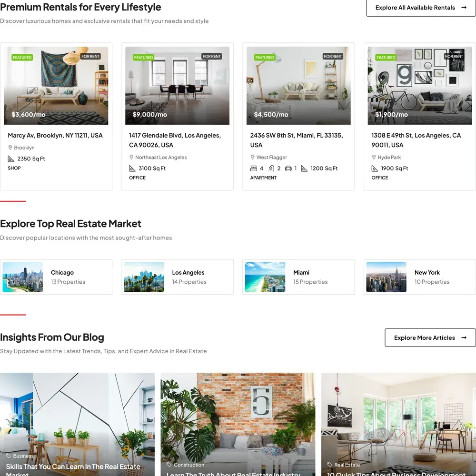Image resolution: width=476 pixels, height=476 pixels.
Task: Select the Chicago 13 Properties card
Action: click(x=56, y=277)
